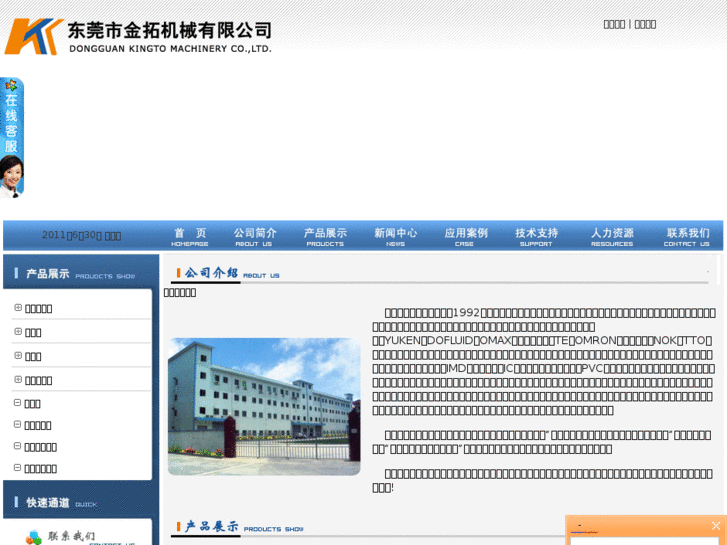Collapse the first minus icon in product list
This screenshot has height=545, width=727.
(x=17, y=403)
